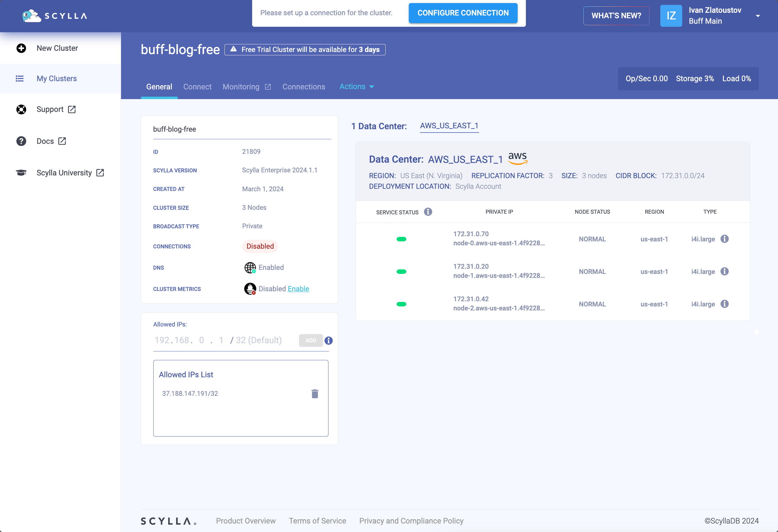778x532 pixels.
Task: Click the Disabled connections status badge
Action: tap(260, 246)
